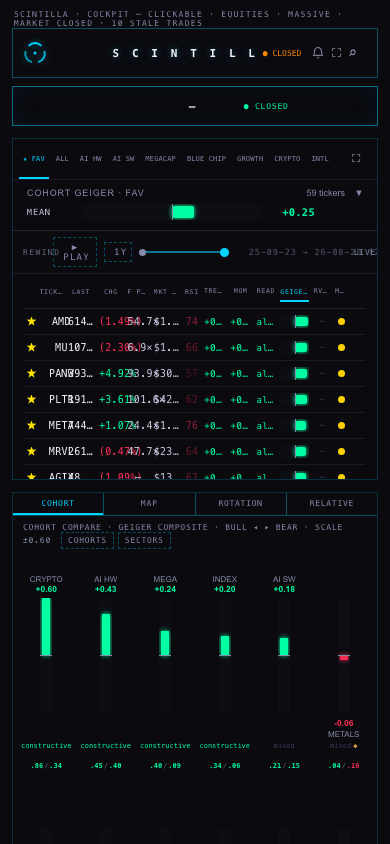
Task: Select the FAV cohort tab
Action: [x=34, y=159]
